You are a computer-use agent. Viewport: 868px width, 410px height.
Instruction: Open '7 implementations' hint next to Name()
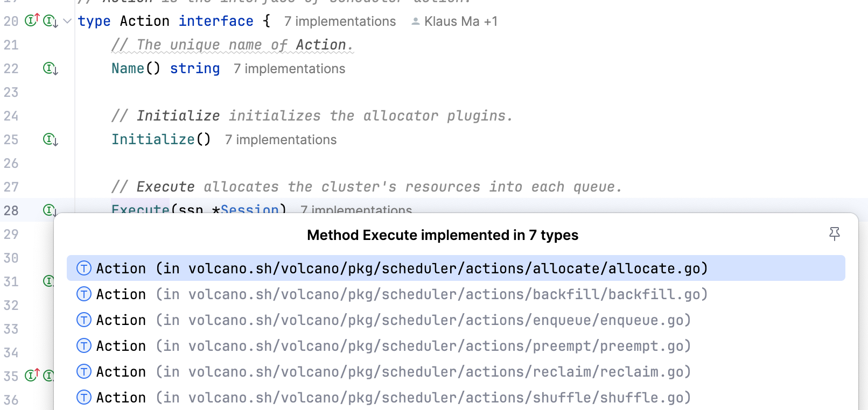tap(289, 69)
